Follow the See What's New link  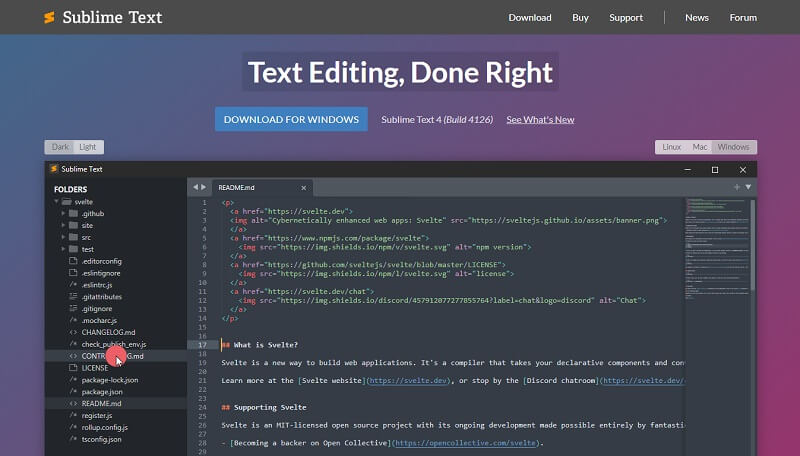pyautogui.click(x=540, y=120)
